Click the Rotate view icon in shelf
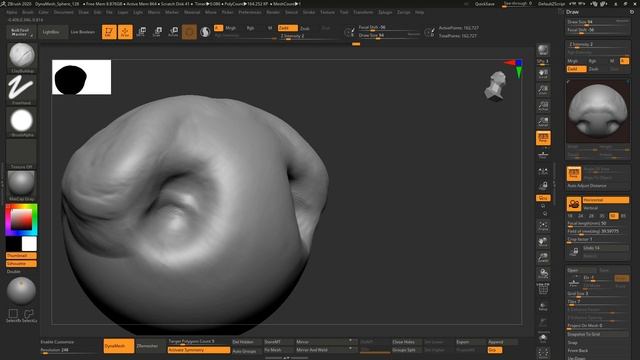The image size is (640, 360). tap(543, 274)
